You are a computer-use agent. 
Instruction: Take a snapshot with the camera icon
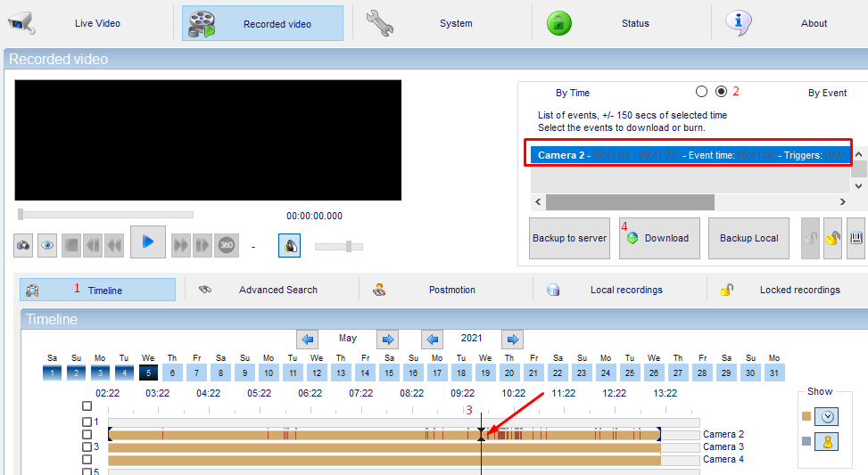pos(23,245)
